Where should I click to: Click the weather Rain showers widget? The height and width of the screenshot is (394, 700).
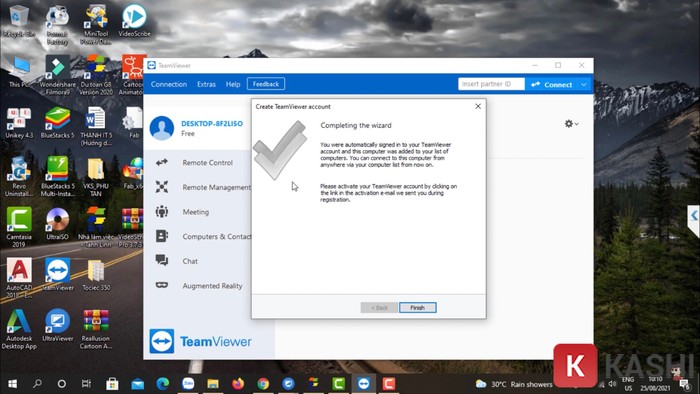(x=513, y=384)
